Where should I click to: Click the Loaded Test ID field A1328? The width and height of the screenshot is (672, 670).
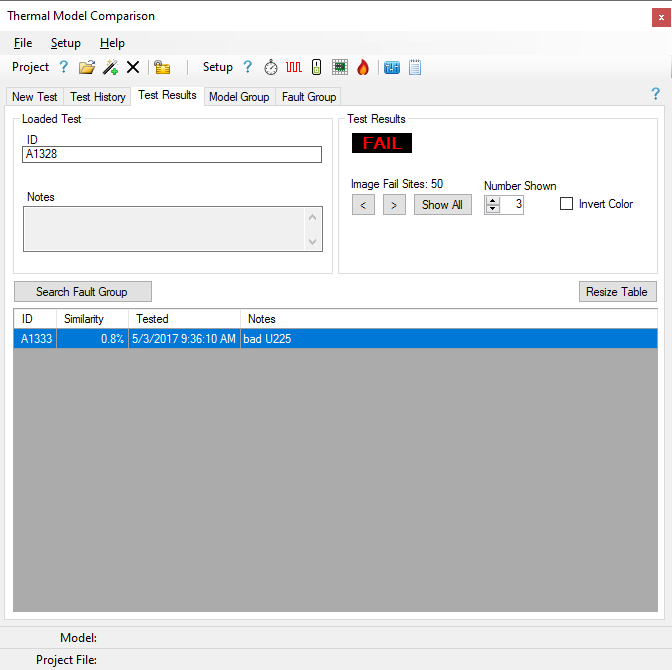172,154
